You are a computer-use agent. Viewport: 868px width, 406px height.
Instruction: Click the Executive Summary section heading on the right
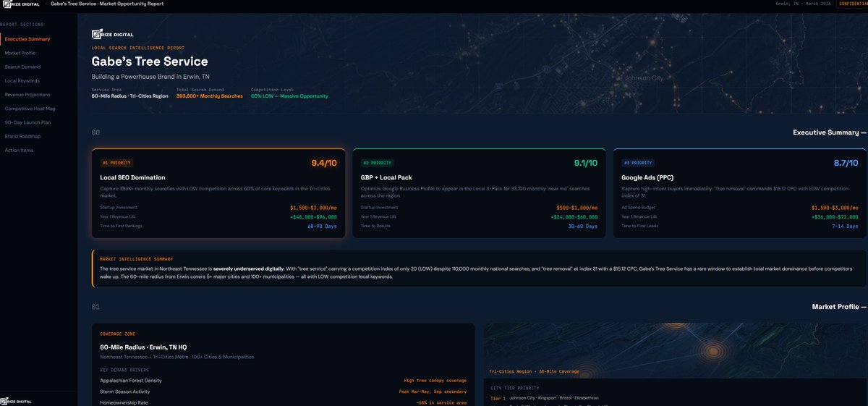(825, 132)
